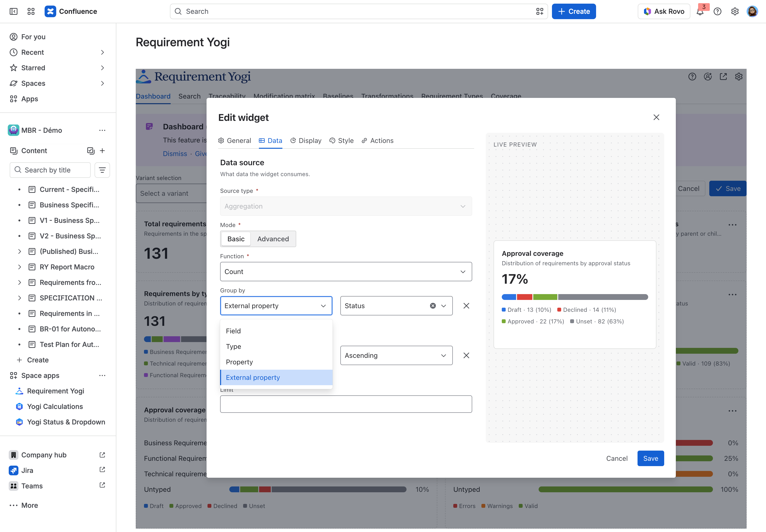The image size is (766, 532).
Task: Open the Test Plan for Aut... page
Action: [x=69, y=345]
